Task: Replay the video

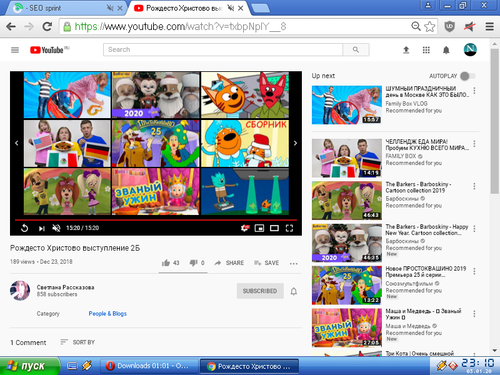Action: point(24,228)
